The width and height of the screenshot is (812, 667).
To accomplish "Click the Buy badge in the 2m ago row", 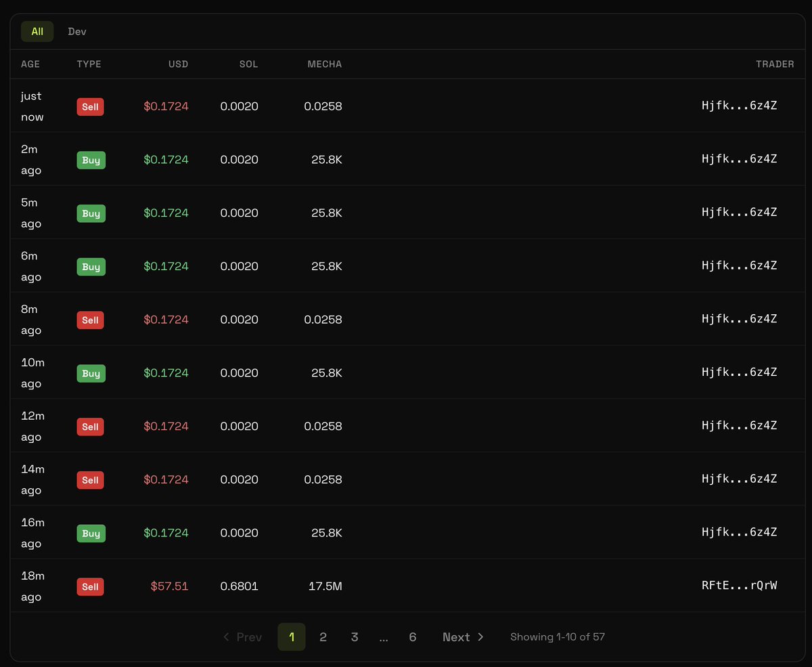I will click(x=91, y=160).
